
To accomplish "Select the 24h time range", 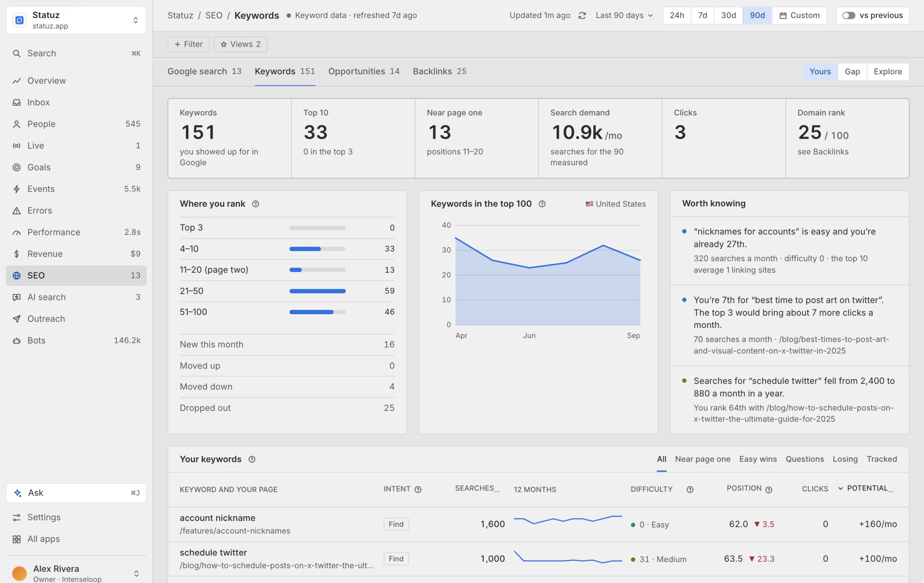I will pyautogui.click(x=677, y=16).
